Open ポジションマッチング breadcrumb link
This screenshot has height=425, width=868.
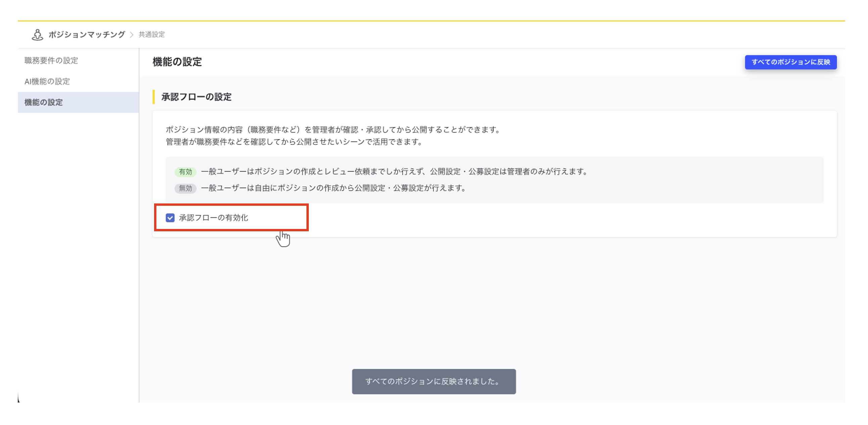point(87,34)
